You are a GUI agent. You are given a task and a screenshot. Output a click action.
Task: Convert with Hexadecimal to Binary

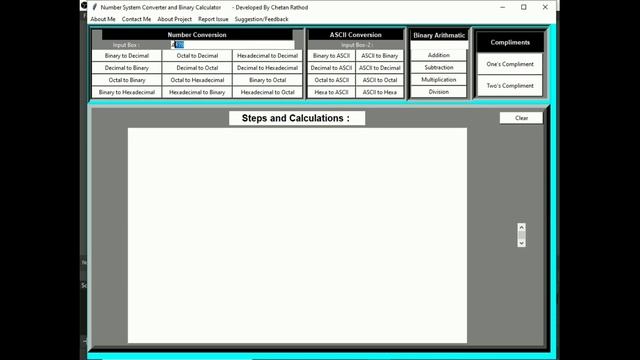click(x=197, y=92)
